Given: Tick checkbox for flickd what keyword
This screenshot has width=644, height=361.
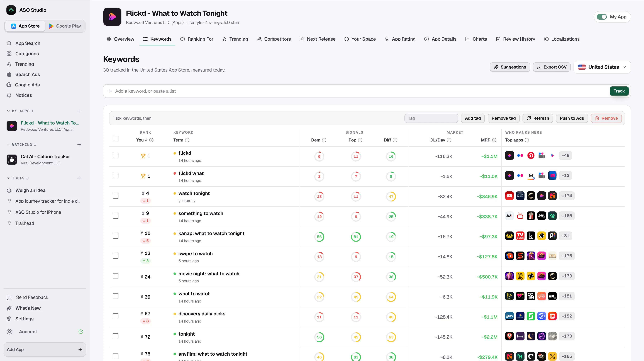Looking at the screenshot, I should tap(116, 176).
